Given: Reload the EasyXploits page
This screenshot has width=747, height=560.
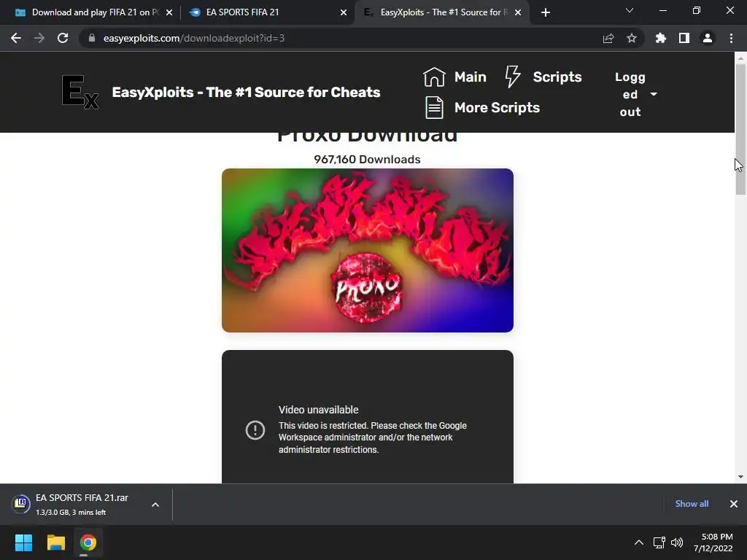Looking at the screenshot, I should (x=63, y=38).
